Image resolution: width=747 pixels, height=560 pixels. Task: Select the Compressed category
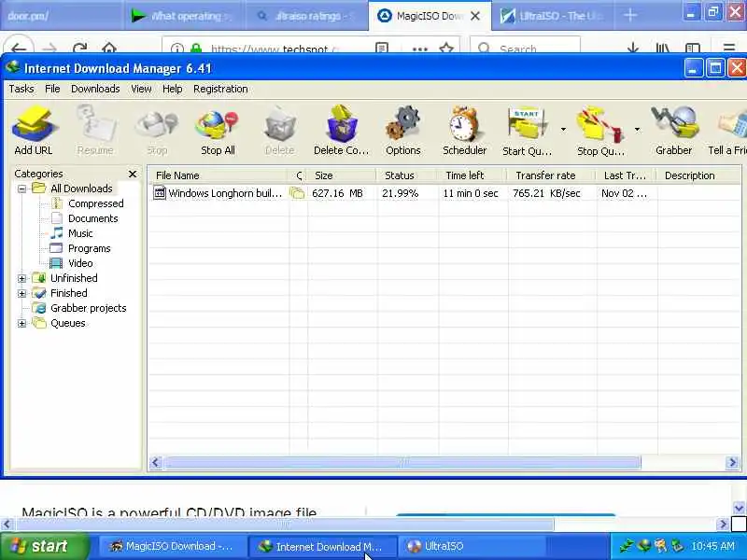96,203
